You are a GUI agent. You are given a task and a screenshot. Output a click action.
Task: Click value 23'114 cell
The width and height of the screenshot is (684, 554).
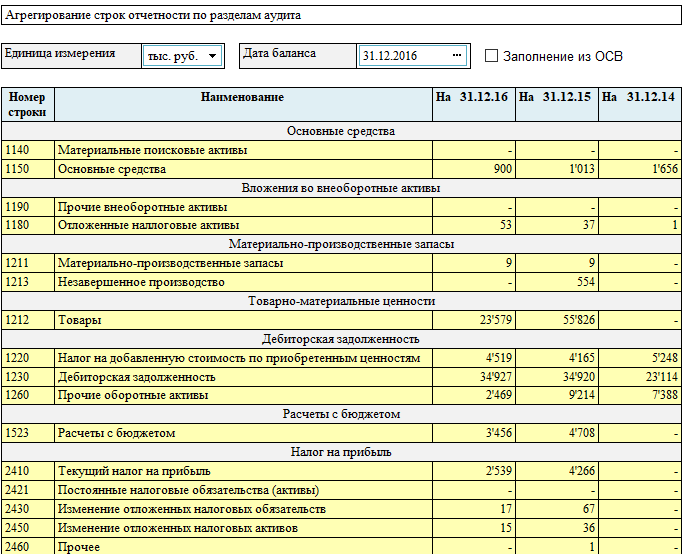pyautogui.click(x=640, y=377)
